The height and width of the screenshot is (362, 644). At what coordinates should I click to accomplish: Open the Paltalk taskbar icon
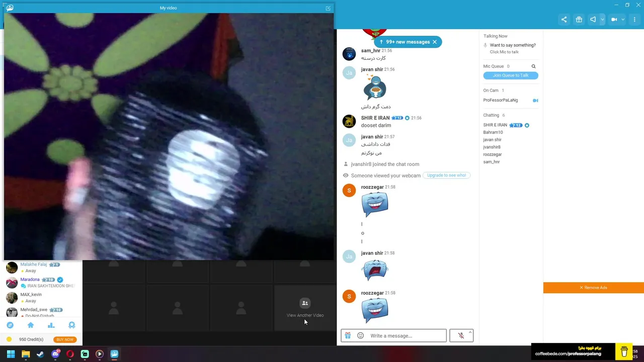pos(114,354)
